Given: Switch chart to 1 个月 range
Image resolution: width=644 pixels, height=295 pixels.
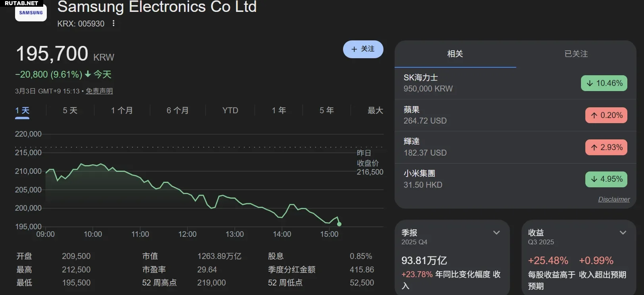Looking at the screenshot, I should pyautogui.click(x=122, y=110).
